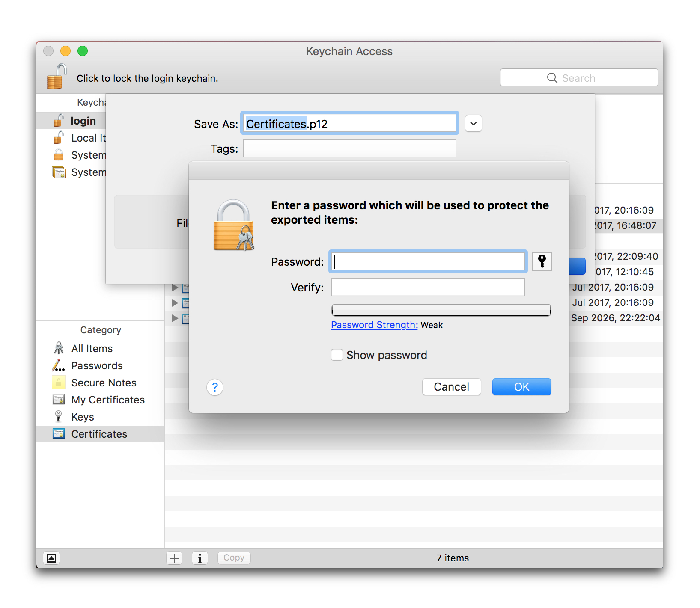Enable the Show password checkbox

(337, 355)
